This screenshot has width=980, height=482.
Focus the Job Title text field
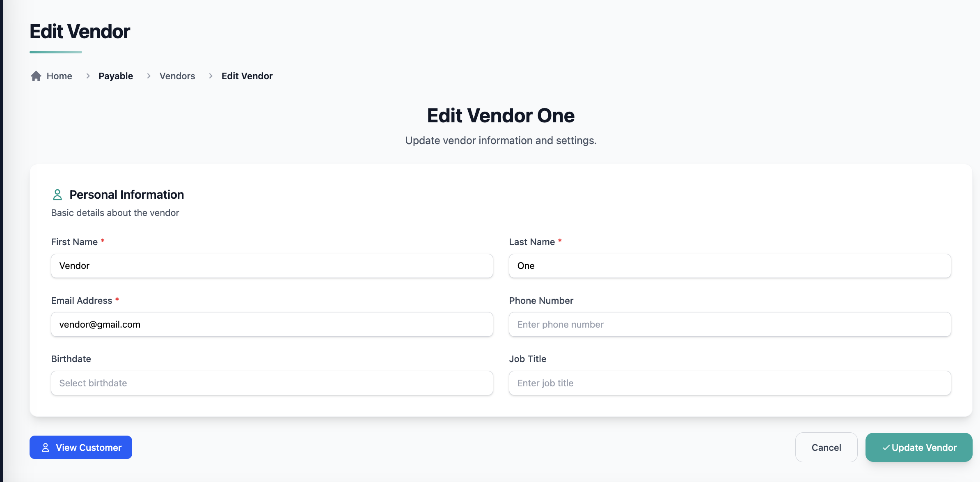click(730, 383)
